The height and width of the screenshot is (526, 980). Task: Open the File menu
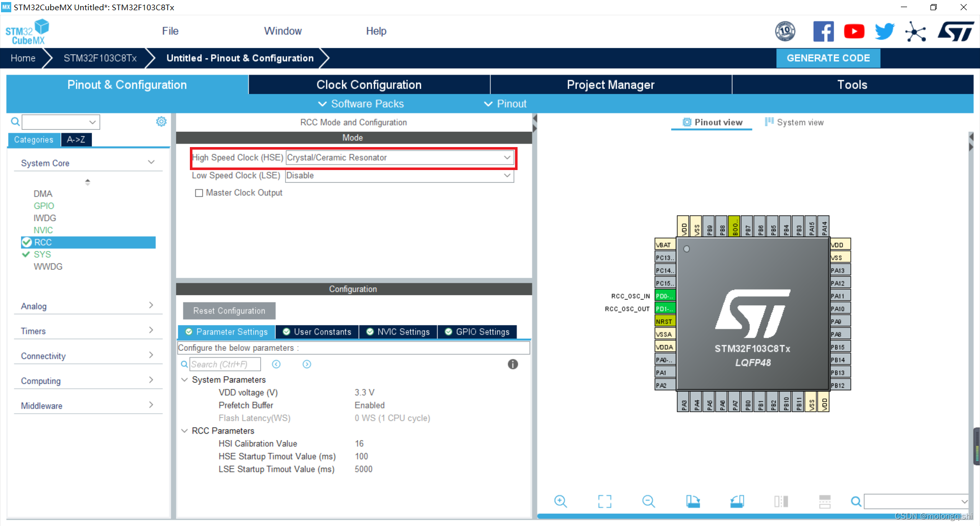(170, 31)
